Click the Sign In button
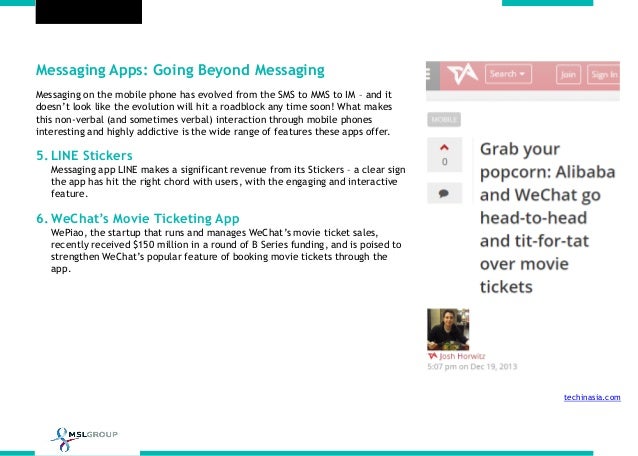638x456 pixels. coord(603,74)
